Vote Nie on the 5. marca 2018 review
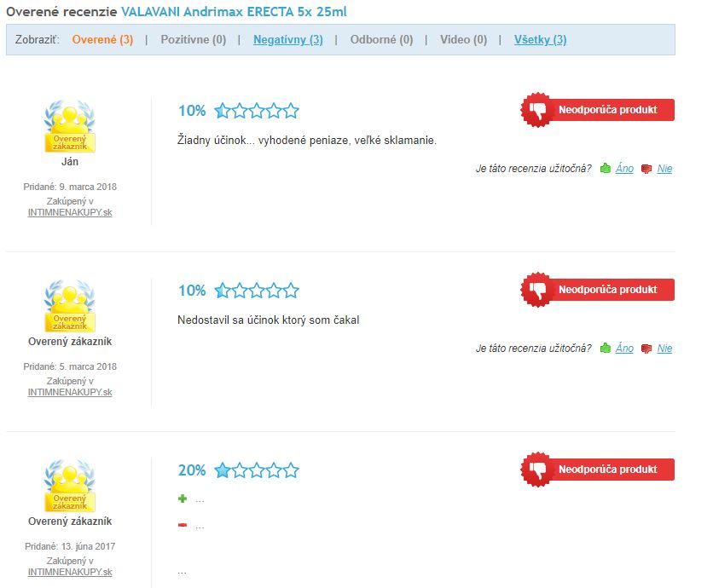This screenshot has width=713, height=588. 664,349
